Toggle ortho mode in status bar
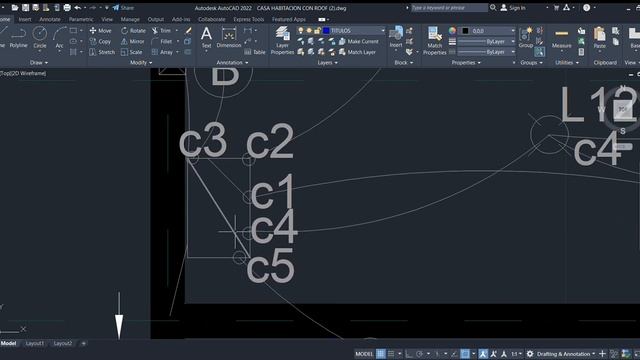The image size is (640, 360). coord(409,354)
